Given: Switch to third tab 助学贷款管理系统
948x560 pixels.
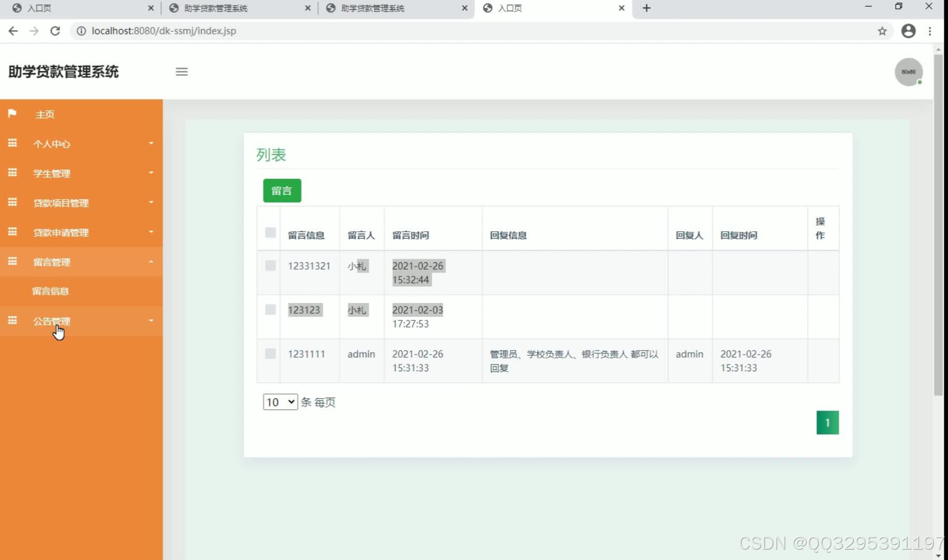Looking at the screenshot, I should (x=396, y=8).
